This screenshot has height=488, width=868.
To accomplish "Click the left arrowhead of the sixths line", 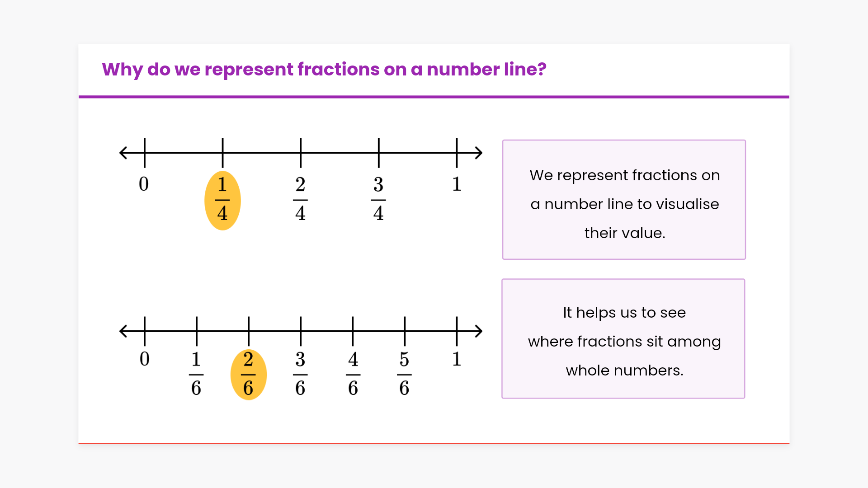I will pos(123,331).
